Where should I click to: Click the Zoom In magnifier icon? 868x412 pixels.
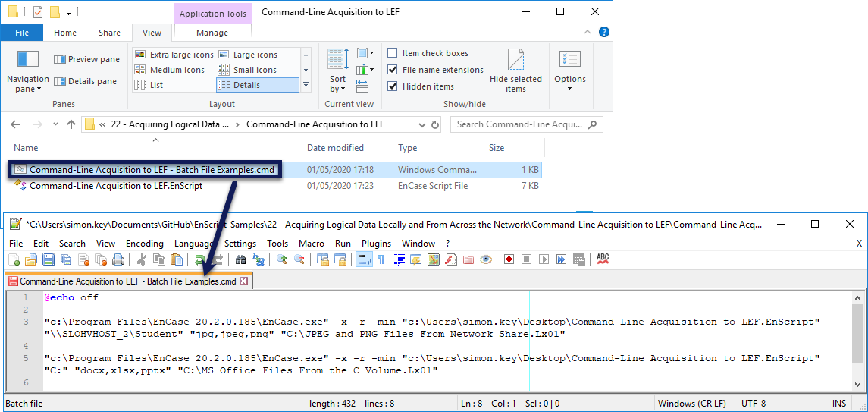pos(282,259)
